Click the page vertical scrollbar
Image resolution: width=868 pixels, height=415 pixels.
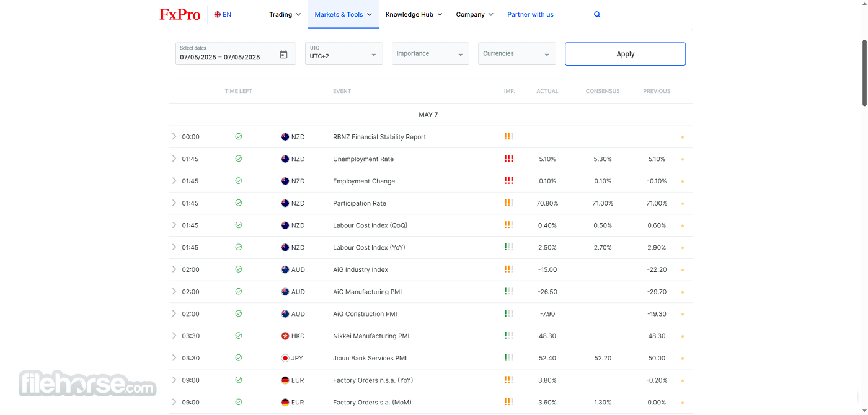[x=864, y=72]
